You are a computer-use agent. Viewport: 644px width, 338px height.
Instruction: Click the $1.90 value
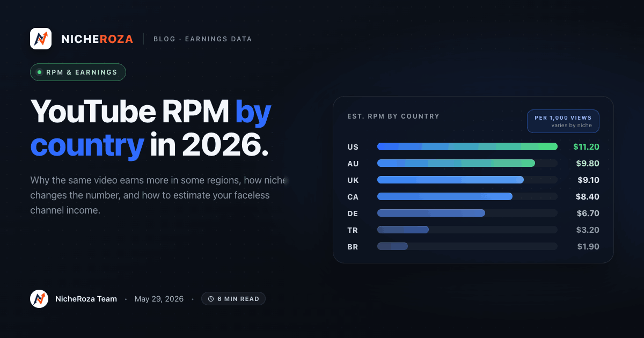coord(588,246)
